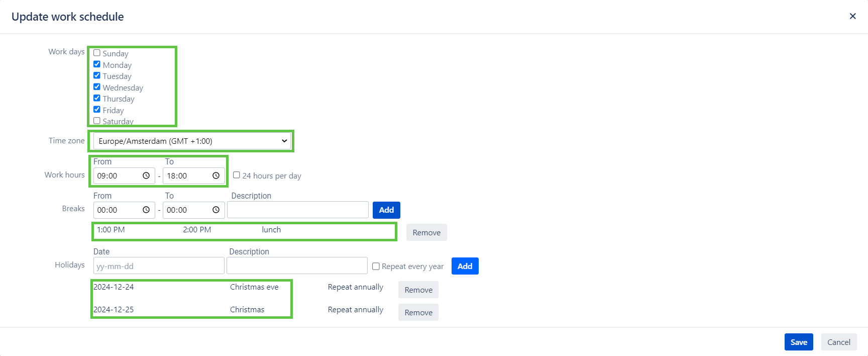
Task: Click clock icon in Breaks From field
Action: click(146, 210)
